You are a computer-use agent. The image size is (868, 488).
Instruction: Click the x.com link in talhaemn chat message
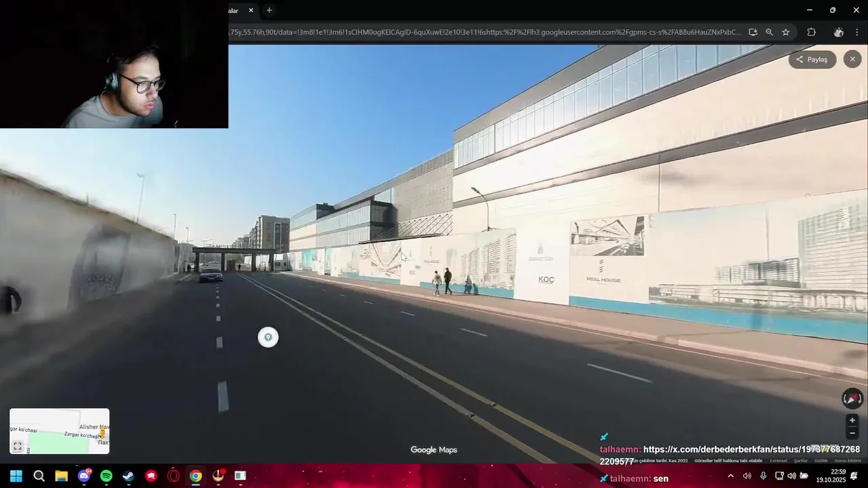pos(730,455)
